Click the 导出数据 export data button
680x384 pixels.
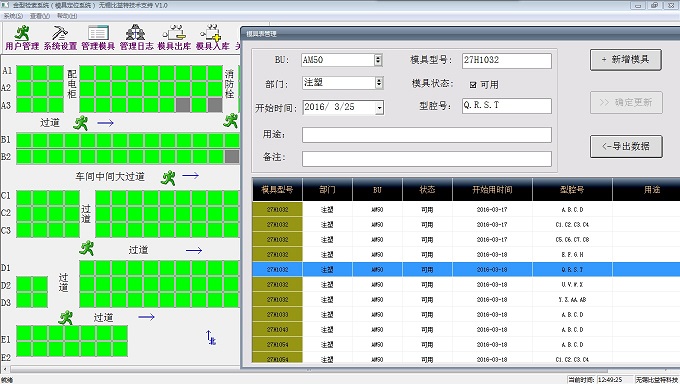(626, 146)
